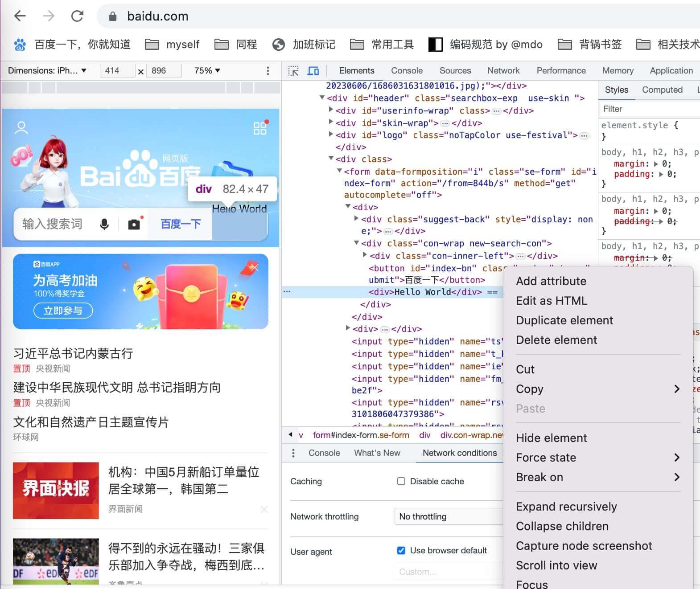Switch to the Application tab

(671, 71)
